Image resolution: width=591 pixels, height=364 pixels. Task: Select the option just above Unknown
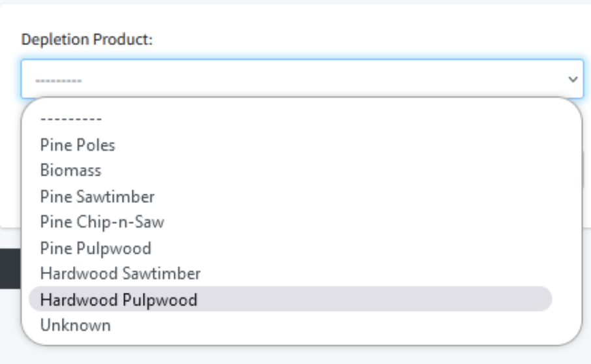click(119, 299)
